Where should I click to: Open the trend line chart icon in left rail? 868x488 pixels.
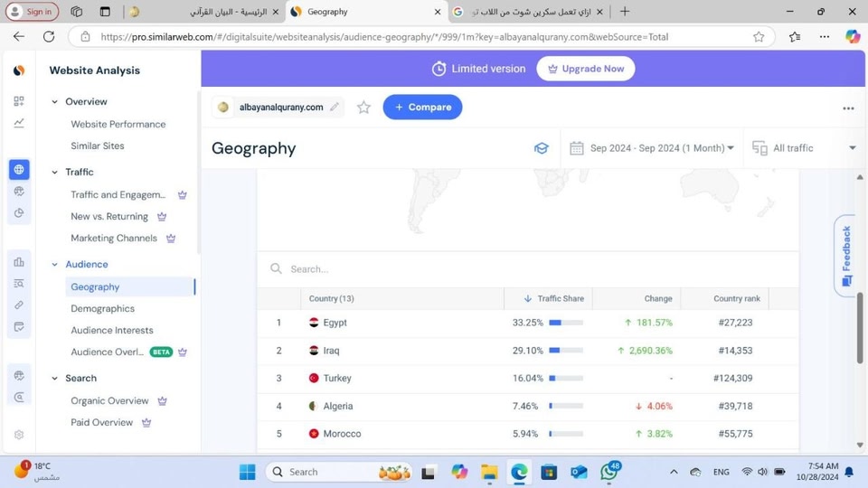(19, 123)
